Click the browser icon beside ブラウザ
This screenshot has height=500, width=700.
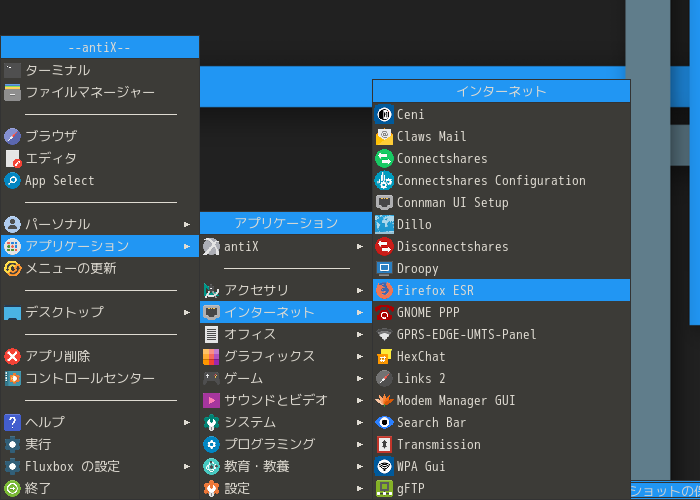click(12, 136)
